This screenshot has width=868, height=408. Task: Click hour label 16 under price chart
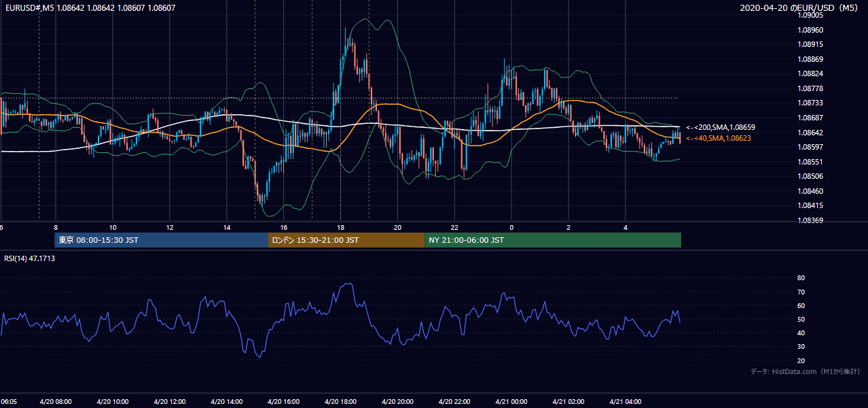tap(284, 228)
